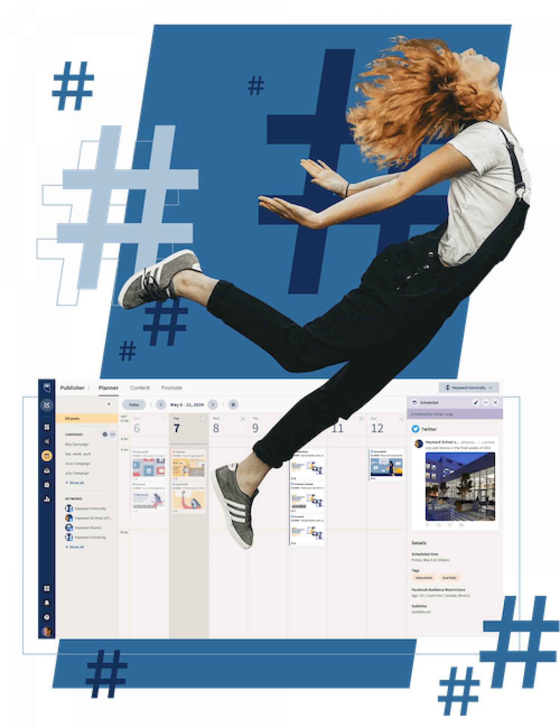The image size is (560, 728).
Task: Expand Show all under Networks
Action: click(x=75, y=547)
